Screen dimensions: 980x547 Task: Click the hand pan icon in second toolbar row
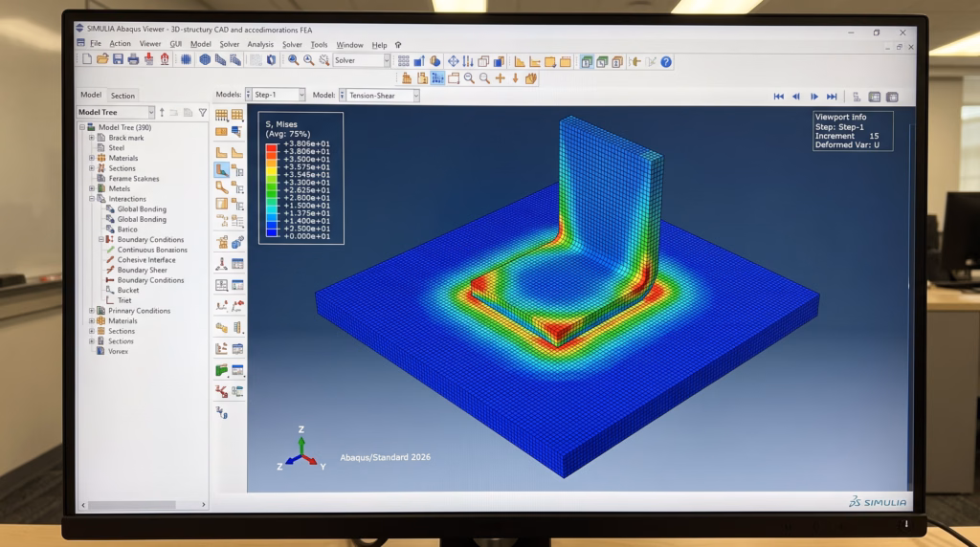tap(530, 78)
